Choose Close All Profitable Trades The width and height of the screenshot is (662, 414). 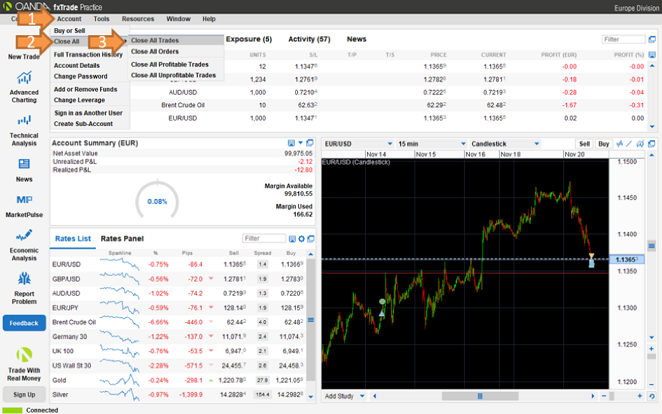(x=169, y=64)
